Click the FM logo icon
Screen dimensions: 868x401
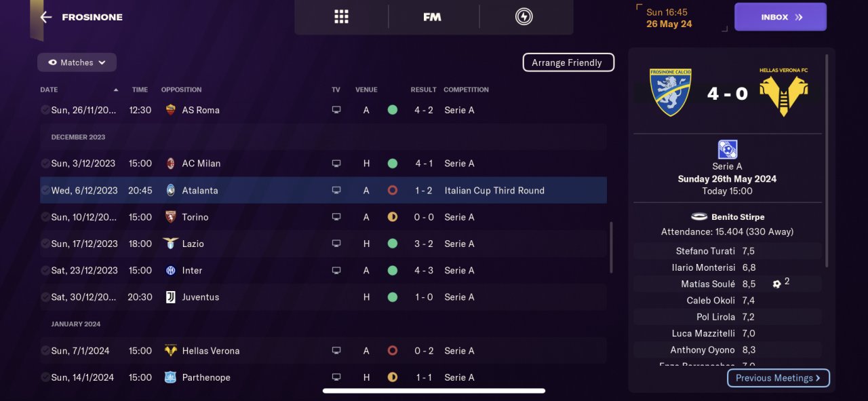432,17
